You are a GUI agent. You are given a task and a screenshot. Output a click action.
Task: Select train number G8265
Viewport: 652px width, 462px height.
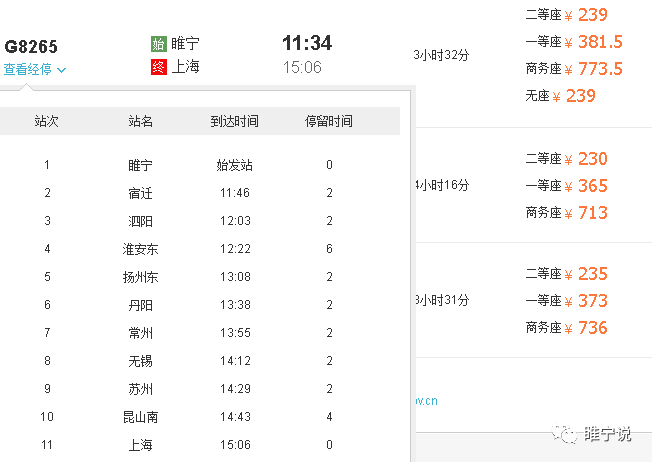point(31,47)
